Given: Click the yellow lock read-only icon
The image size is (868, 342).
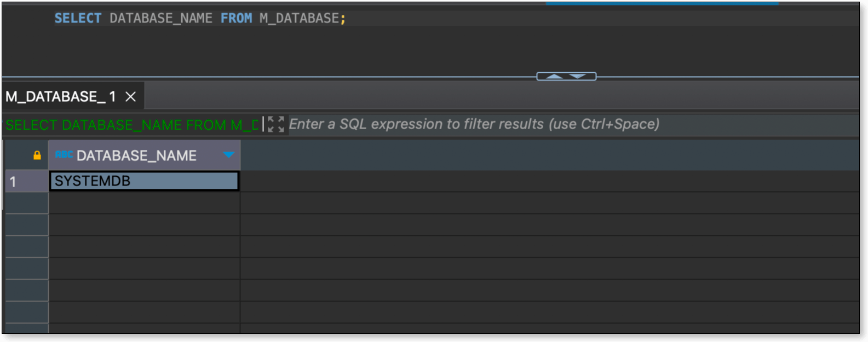Looking at the screenshot, I should (x=37, y=155).
